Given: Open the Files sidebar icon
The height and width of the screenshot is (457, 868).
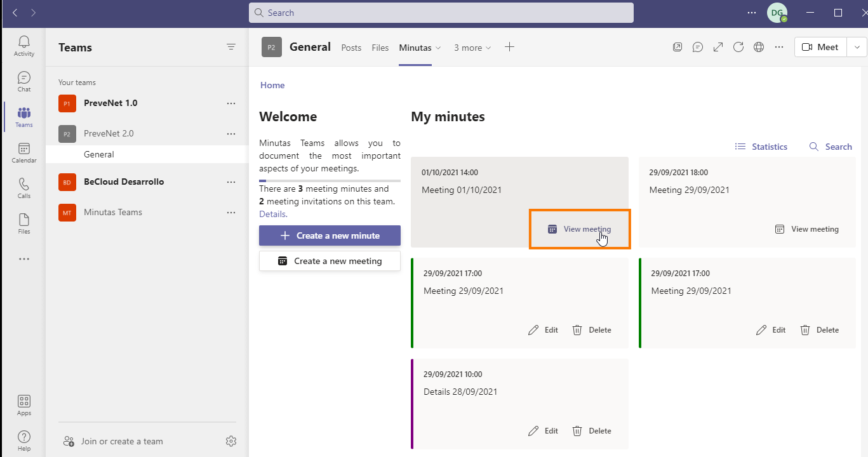Looking at the screenshot, I should pos(24,224).
